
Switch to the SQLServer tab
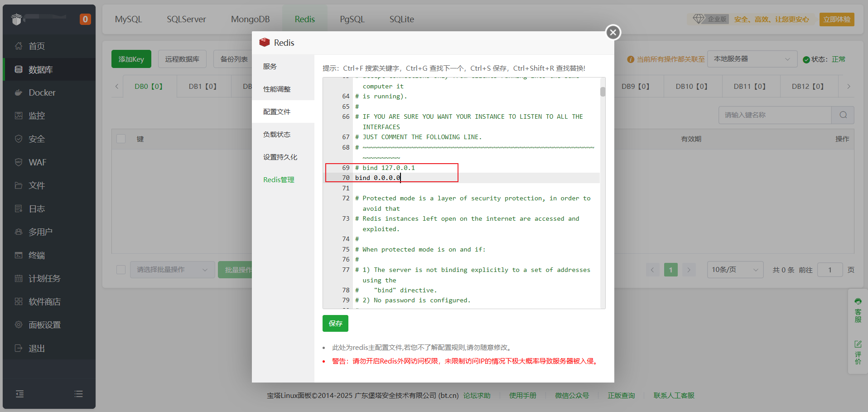coord(186,19)
